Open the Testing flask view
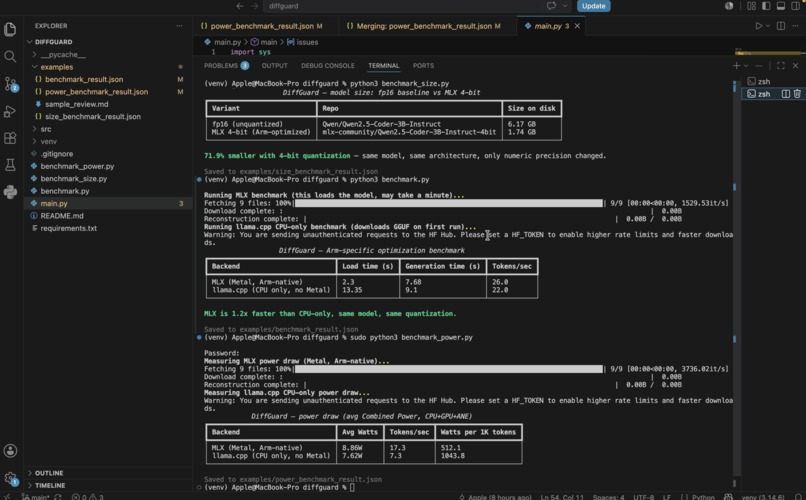This screenshot has width=806, height=500. tap(10, 165)
